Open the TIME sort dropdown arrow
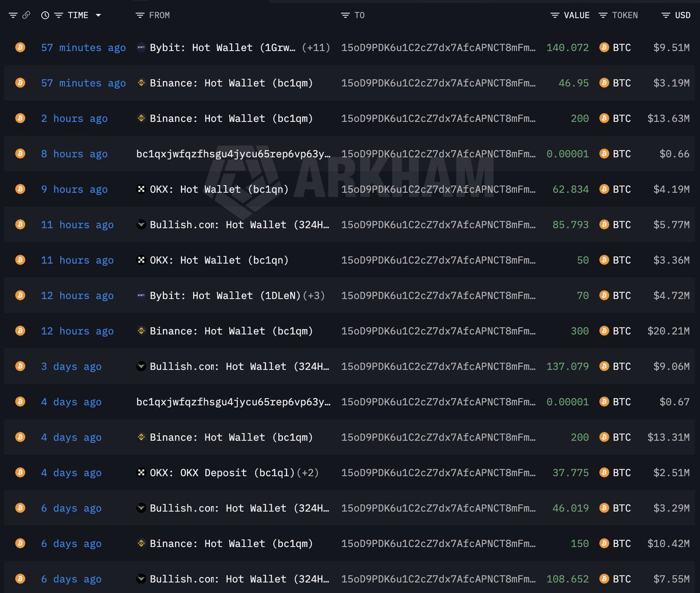This screenshot has width=700, height=593. [x=97, y=15]
